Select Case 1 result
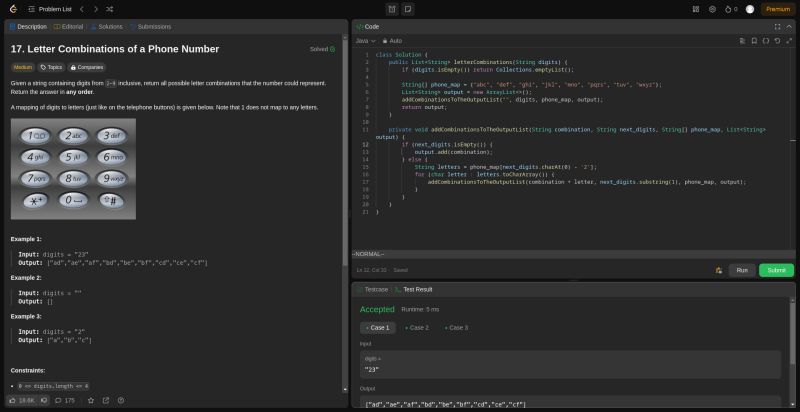This screenshot has height=412, width=800. (x=378, y=328)
